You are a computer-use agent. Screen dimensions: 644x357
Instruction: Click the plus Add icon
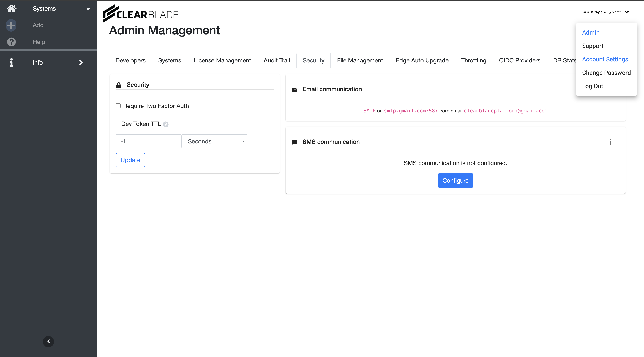11,25
